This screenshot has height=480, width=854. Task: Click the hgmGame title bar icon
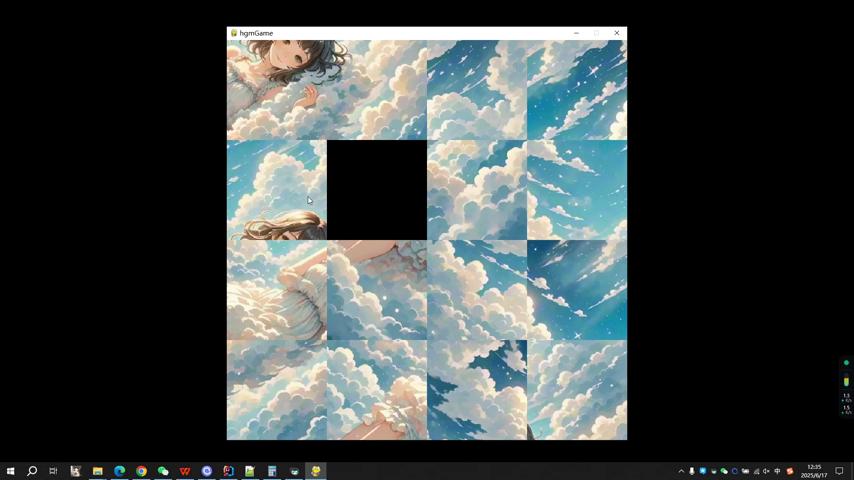coord(234,33)
